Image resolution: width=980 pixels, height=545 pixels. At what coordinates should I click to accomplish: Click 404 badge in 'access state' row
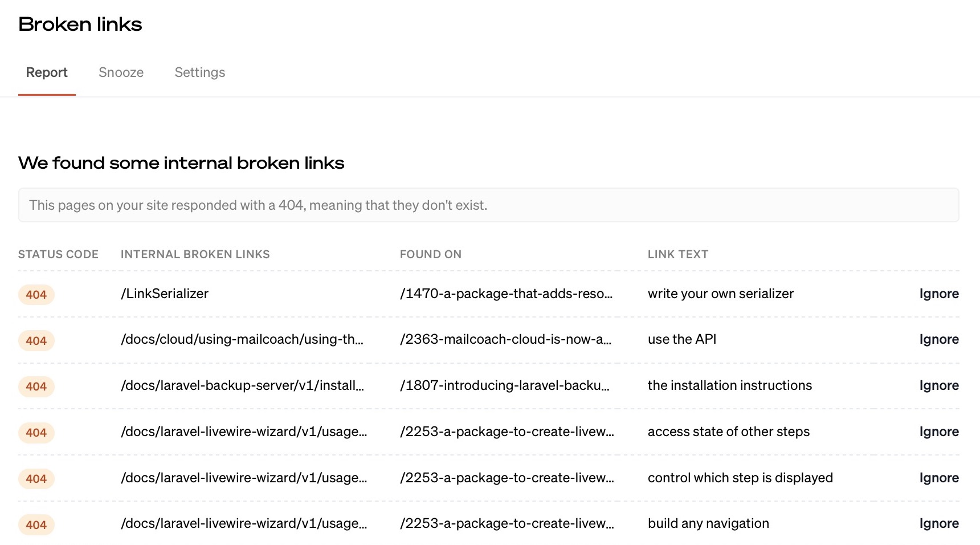(36, 433)
